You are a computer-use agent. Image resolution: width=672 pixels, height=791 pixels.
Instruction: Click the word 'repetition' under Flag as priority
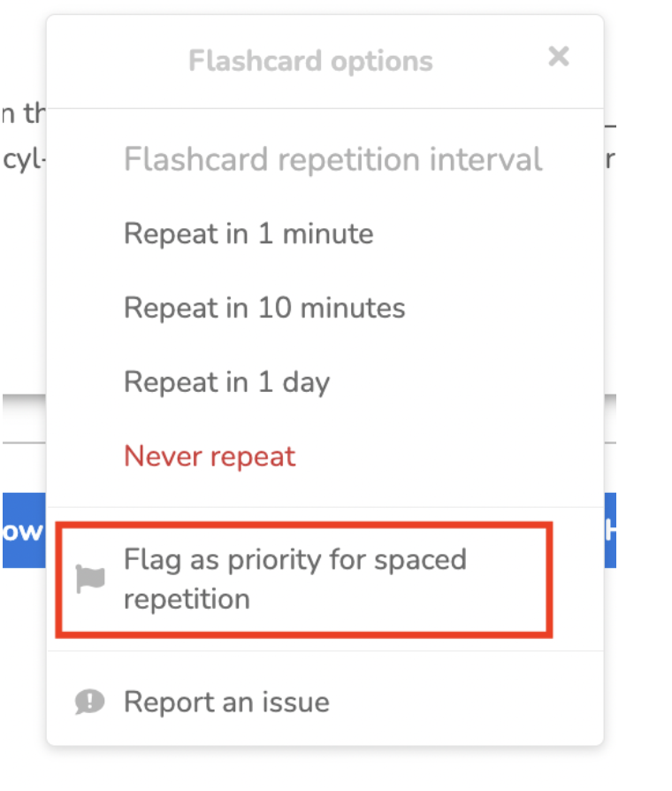187,599
